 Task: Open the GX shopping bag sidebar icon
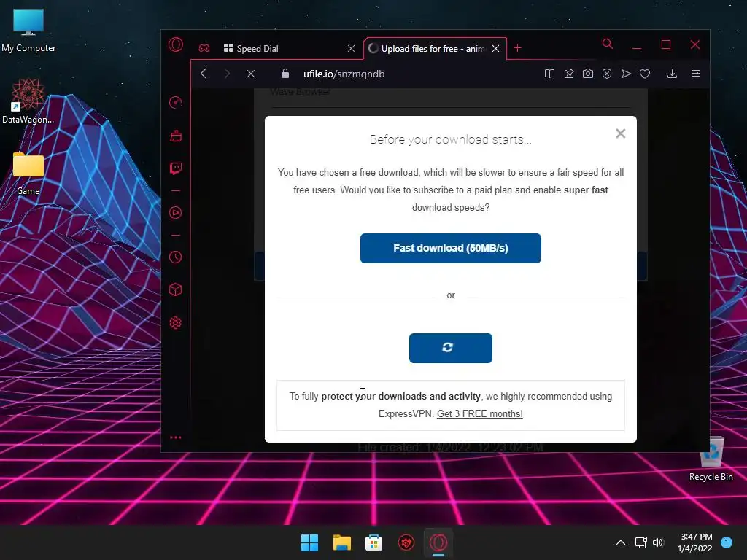[175, 136]
